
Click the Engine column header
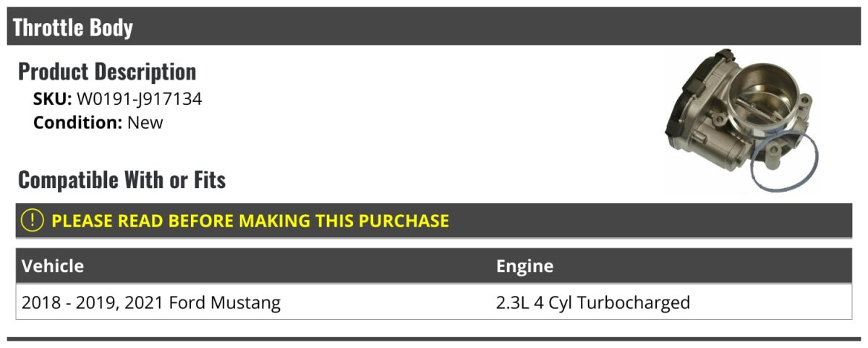pyautogui.click(x=524, y=266)
